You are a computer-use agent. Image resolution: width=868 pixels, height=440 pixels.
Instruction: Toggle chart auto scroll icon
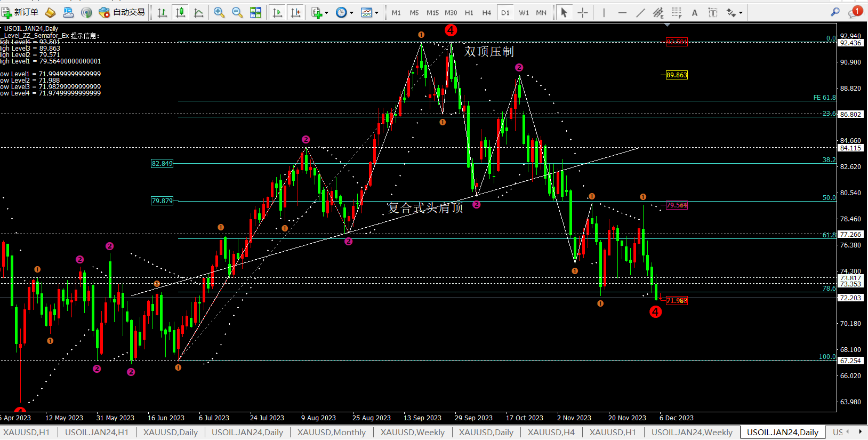tap(277, 12)
